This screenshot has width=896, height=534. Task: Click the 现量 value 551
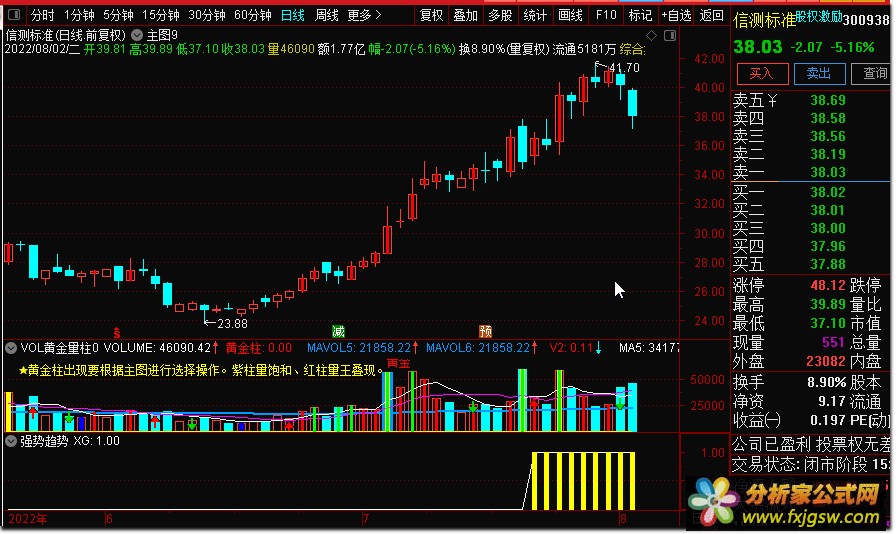[x=833, y=342]
